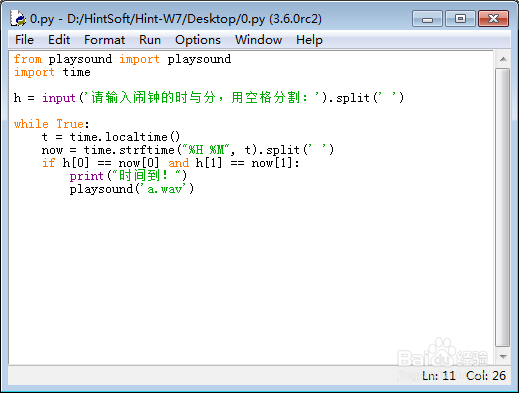Viewport: 519px width, 393px height.
Task: Click the scrollbar up arrow
Action: [503, 59]
